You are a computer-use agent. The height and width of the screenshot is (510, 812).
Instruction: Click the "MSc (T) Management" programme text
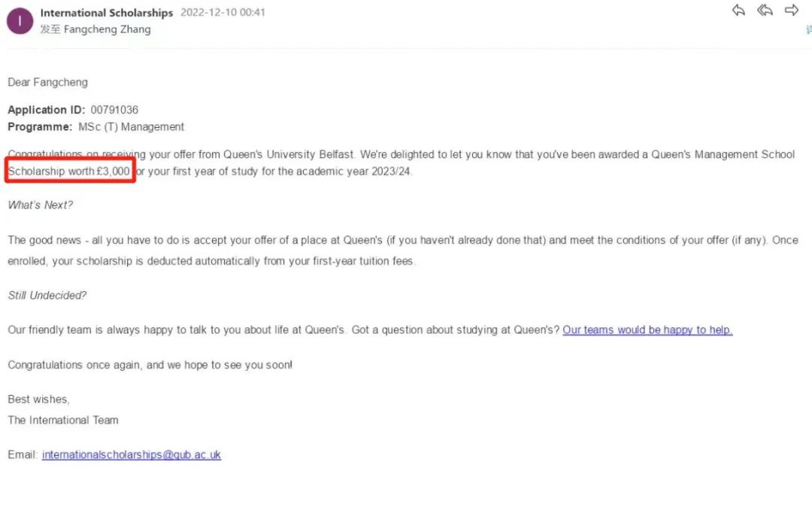[x=132, y=127]
